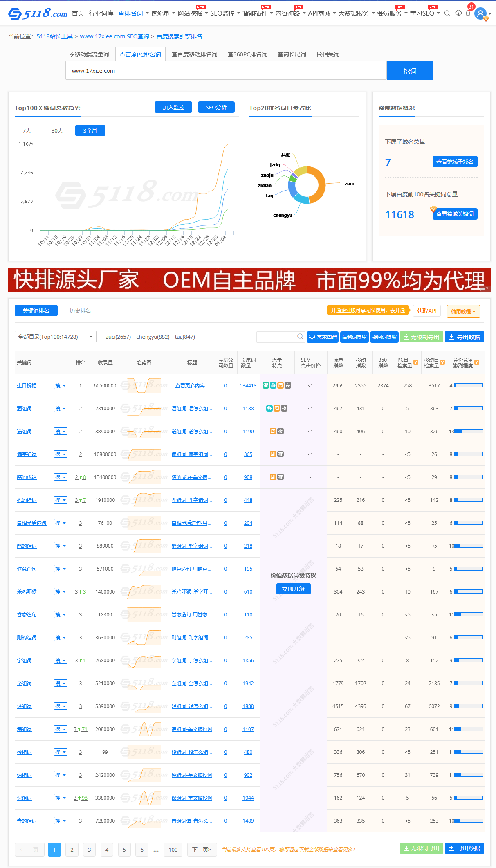This screenshot has height=868, width=496.
Task: Click the 潜 tag icon in 生日祝福 row
Action: point(265,385)
